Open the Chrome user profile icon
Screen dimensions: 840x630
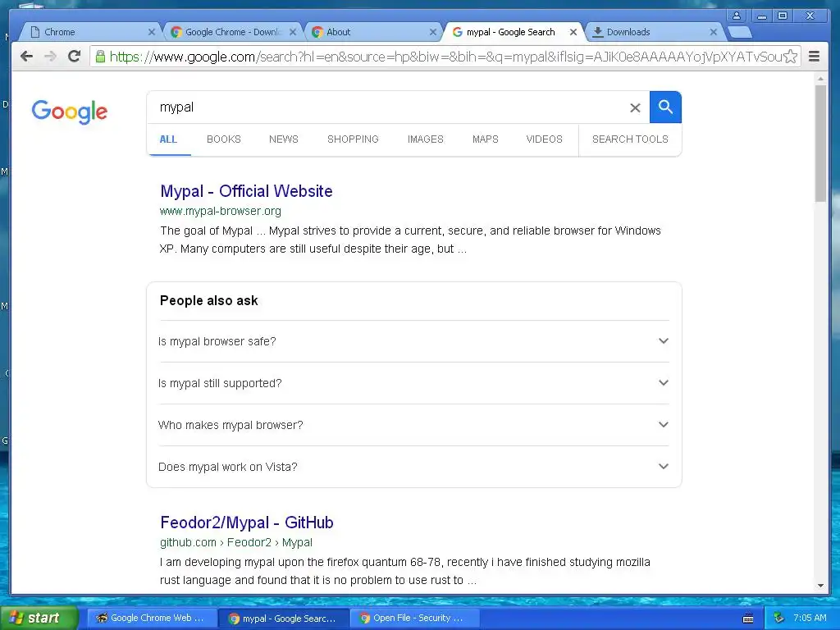737,16
